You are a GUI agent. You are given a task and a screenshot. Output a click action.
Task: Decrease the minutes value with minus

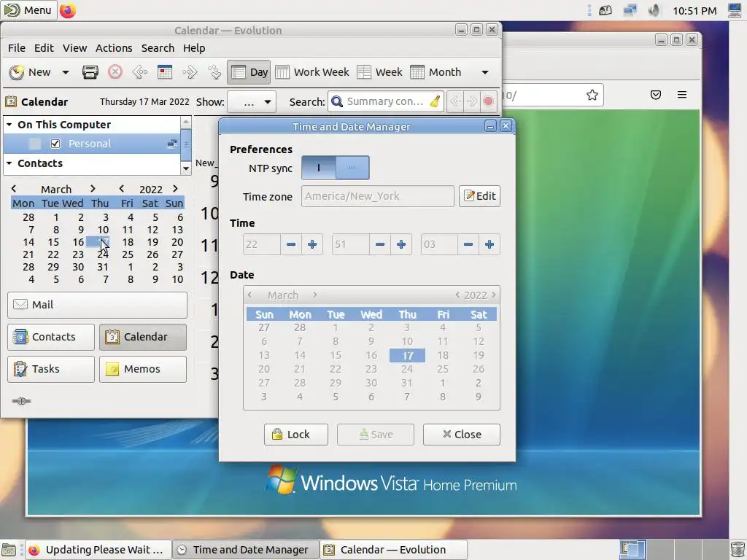click(x=379, y=244)
